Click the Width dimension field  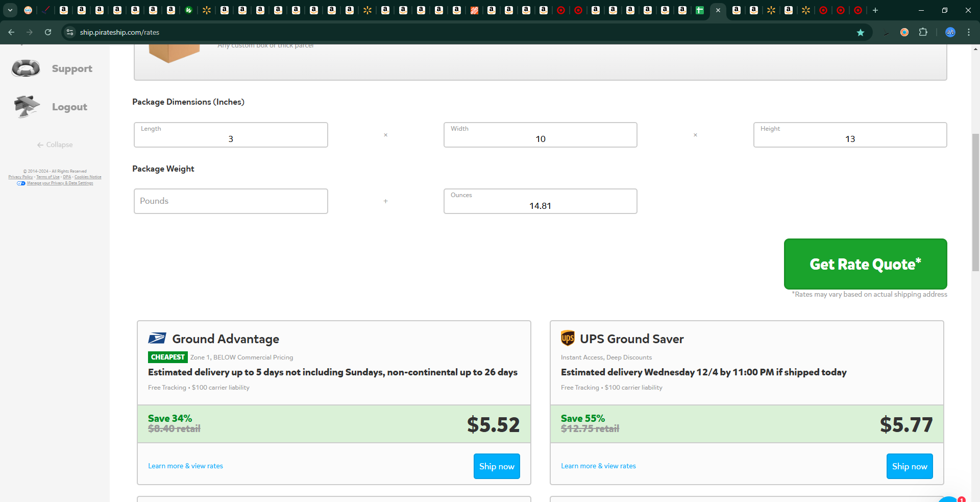541,135
